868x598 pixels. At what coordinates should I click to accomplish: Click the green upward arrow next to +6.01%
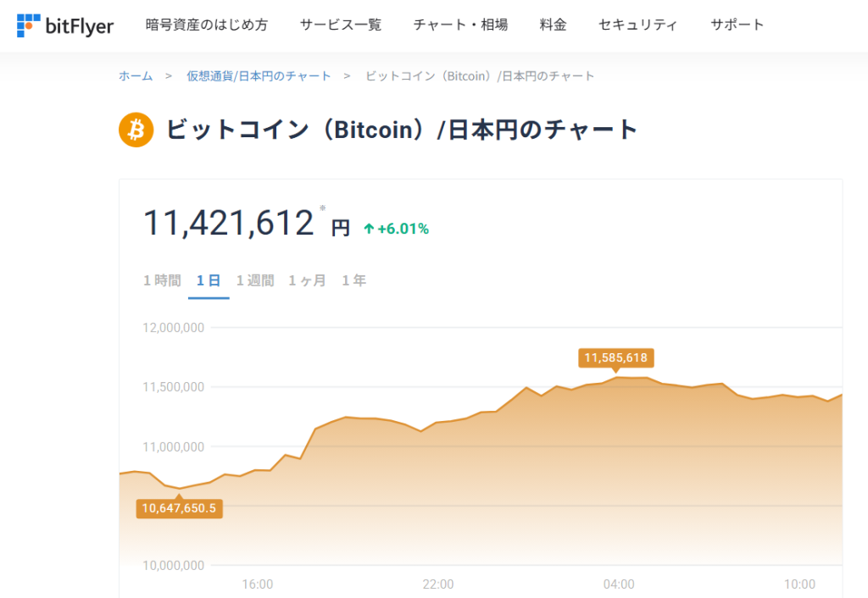(370, 228)
